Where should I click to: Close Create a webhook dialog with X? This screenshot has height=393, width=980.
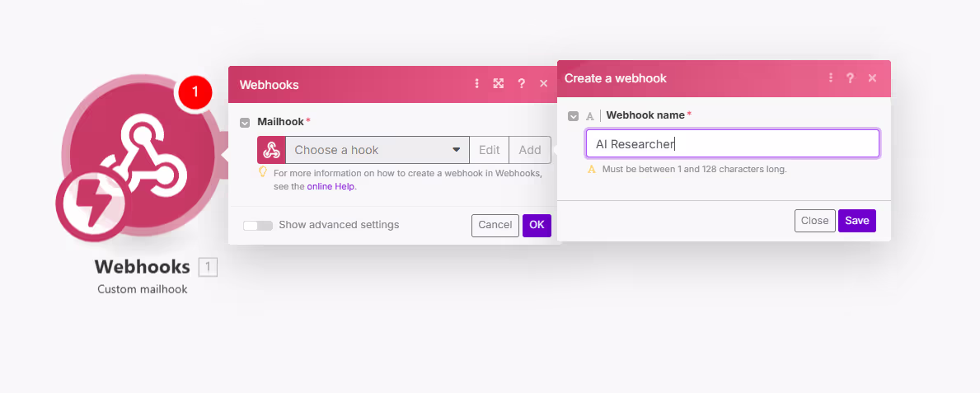coord(873,78)
